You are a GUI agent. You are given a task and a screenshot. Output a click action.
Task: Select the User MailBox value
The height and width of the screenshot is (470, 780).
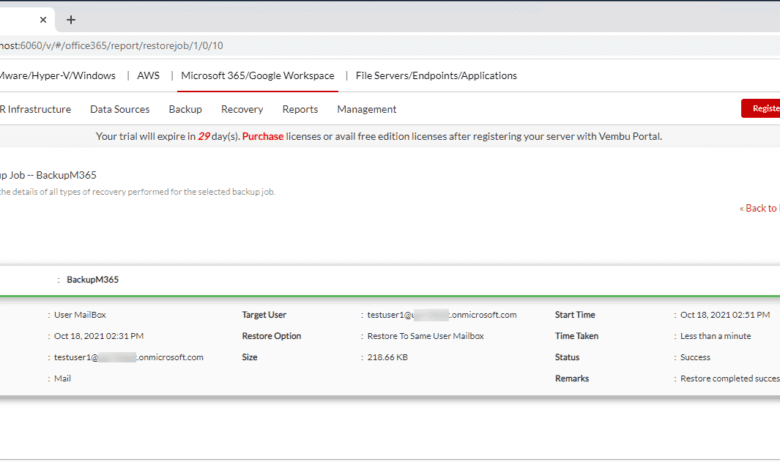point(80,315)
